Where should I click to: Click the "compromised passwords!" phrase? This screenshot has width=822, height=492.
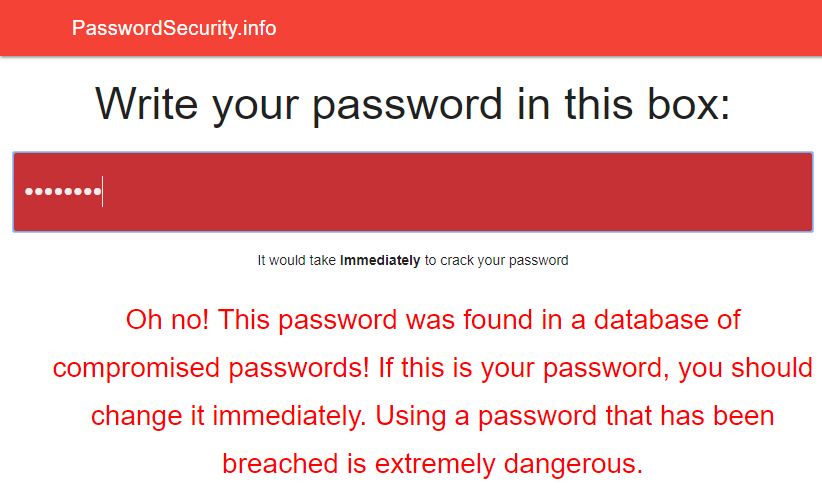[211, 368]
